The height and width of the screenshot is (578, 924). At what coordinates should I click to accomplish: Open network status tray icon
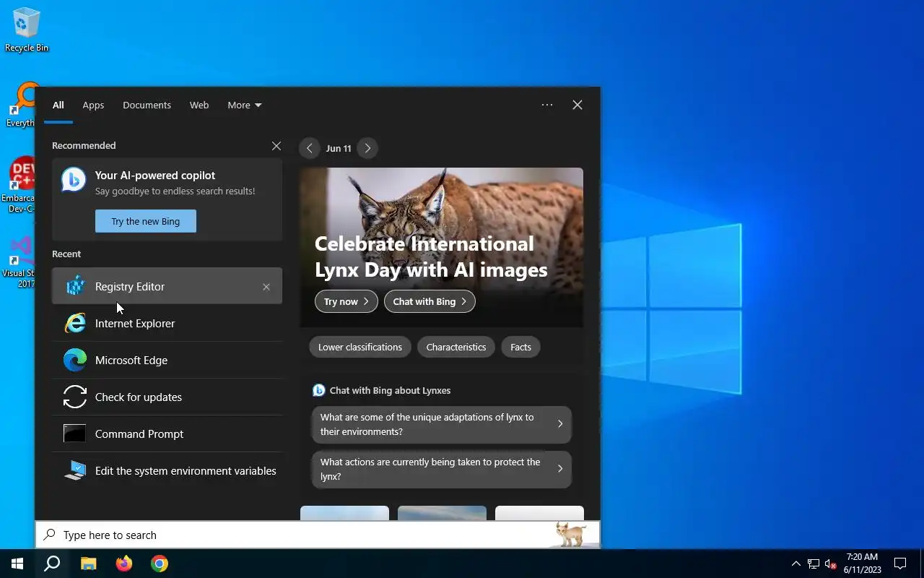tap(814, 564)
